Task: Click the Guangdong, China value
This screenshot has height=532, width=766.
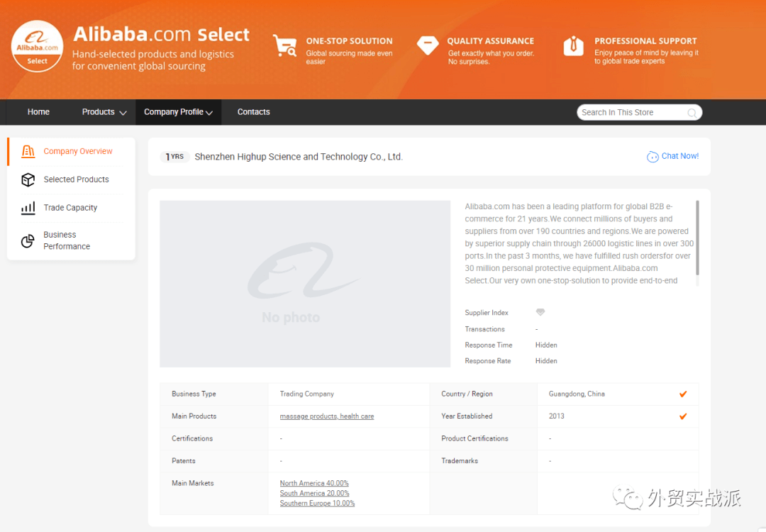Action: [x=577, y=394]
